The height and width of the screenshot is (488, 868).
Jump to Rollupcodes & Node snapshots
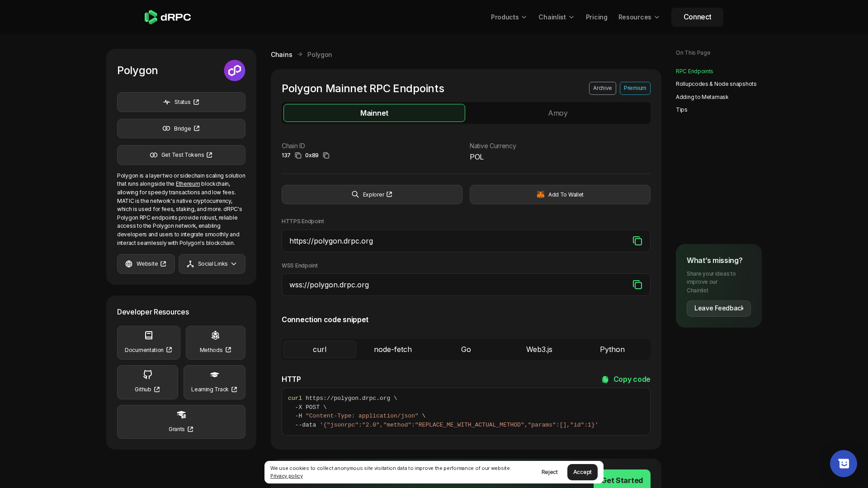tap(716, 84)
